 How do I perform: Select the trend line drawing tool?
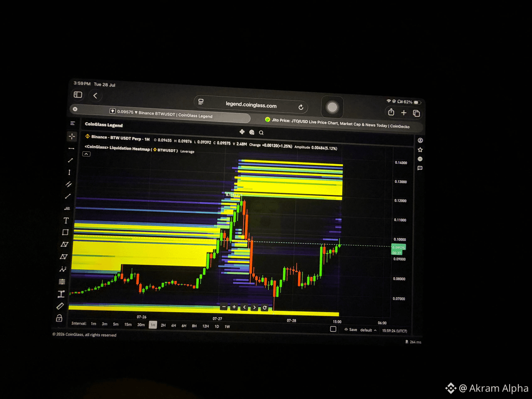(70, 160)
